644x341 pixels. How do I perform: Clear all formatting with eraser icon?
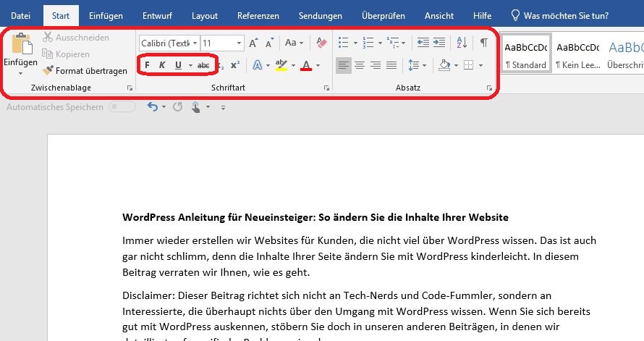tap(322, 43)
